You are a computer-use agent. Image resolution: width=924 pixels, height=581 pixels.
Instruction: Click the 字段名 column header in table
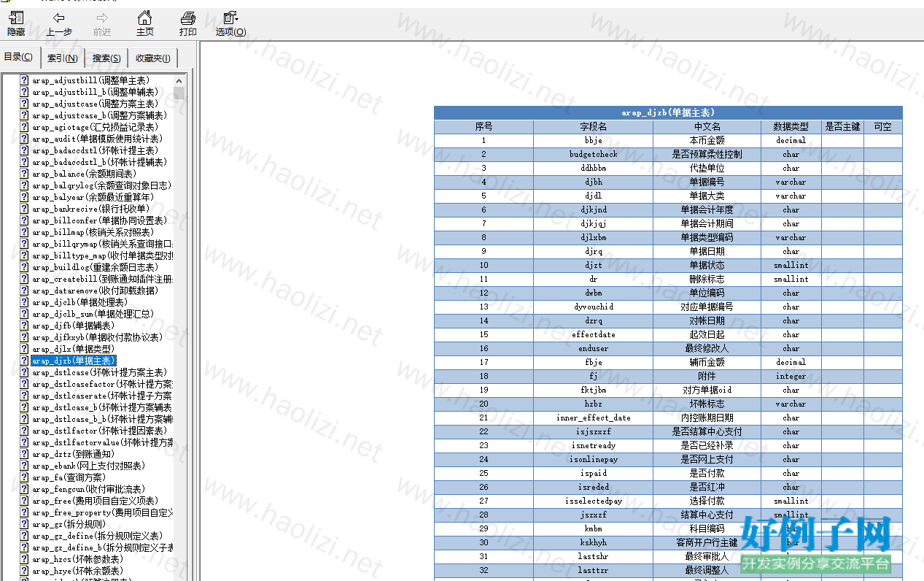pyautogui.click(x=593, y=126)
